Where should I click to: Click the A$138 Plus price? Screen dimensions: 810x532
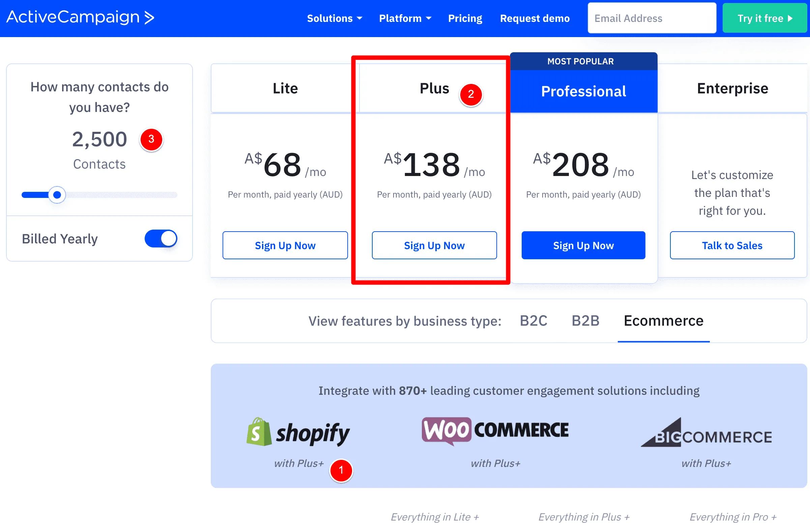pos(434,165)
